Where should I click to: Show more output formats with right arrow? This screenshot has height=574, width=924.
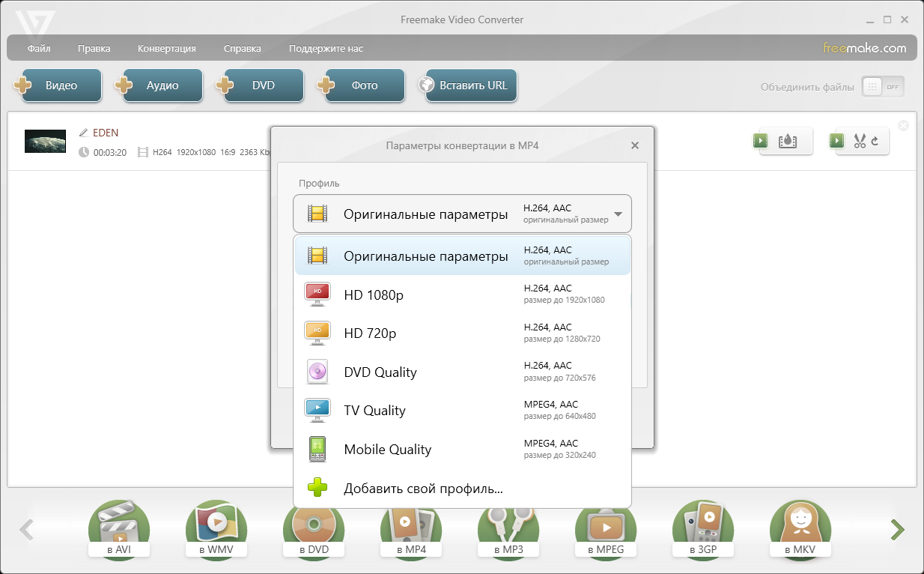(897, 530)
